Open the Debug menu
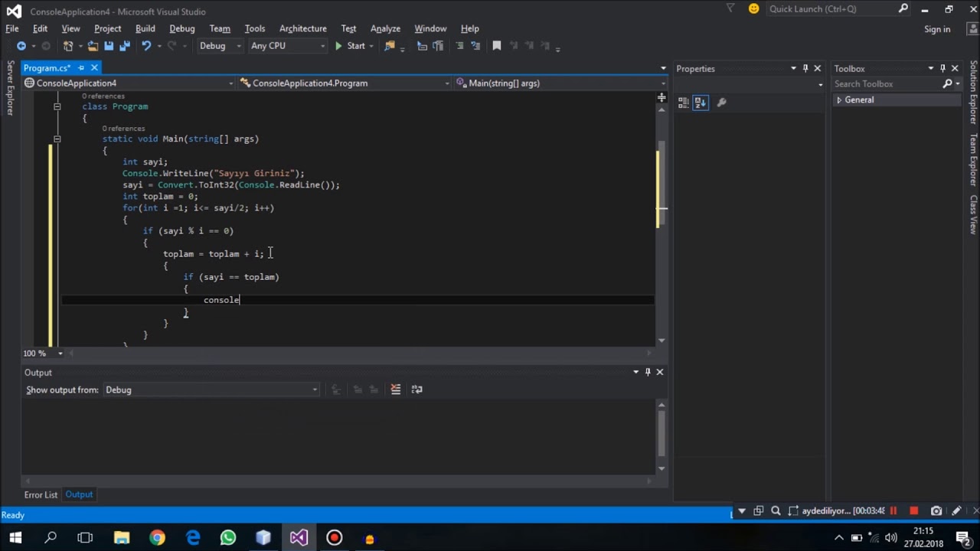The height and width of the screenshot is (551, 980). [182, 28]
